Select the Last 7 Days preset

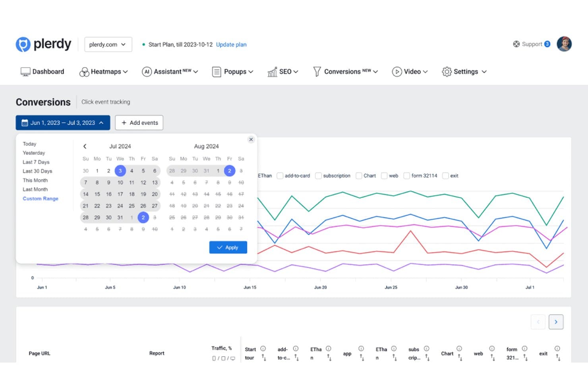pos(36,162)
